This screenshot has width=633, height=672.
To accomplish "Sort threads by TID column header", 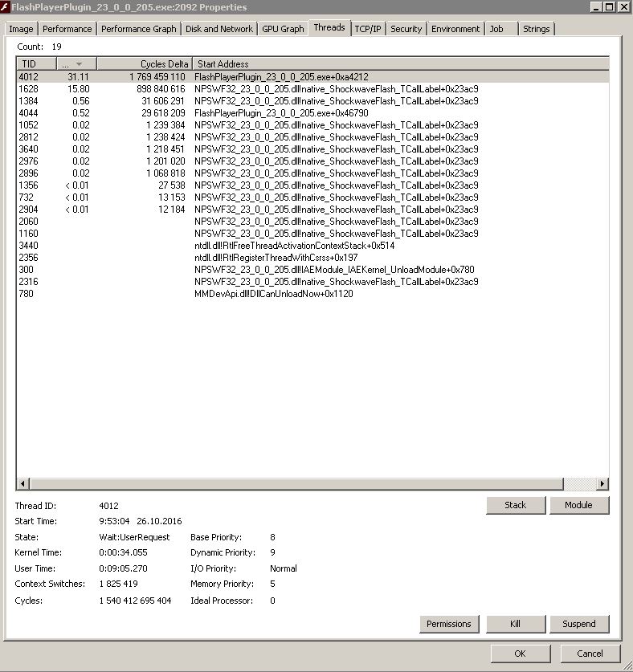I will pyautogui.click(x=36, y=64).
